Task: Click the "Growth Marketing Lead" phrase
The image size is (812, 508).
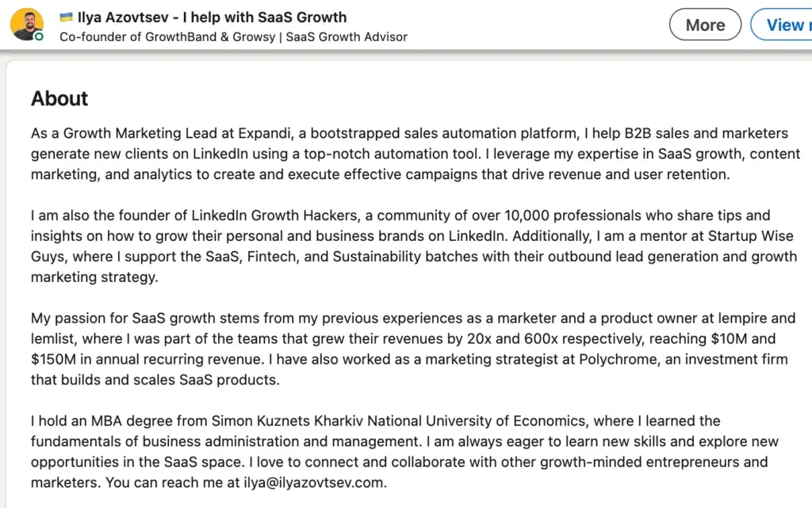Action: (129, 133)
